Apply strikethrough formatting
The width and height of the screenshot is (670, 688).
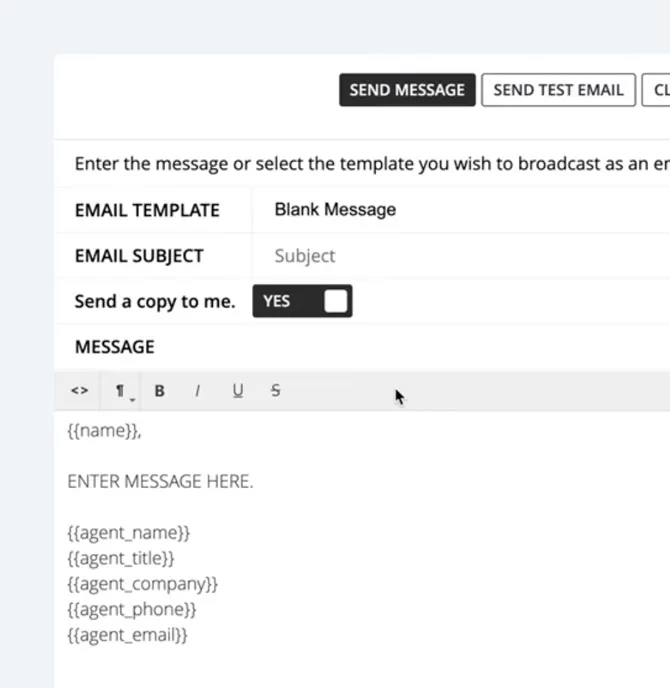click(x=275, y=391)
